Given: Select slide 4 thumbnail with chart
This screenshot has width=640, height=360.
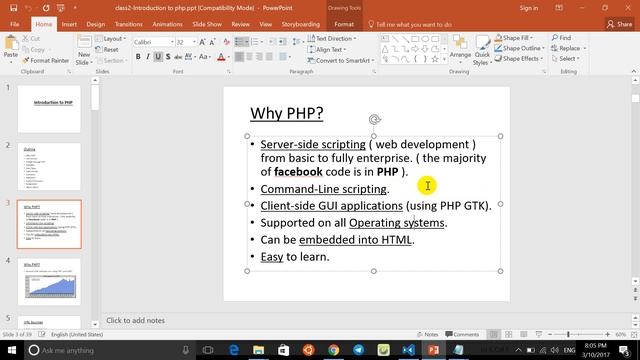Looking at the screenshot, I should [x=49, y=282].
